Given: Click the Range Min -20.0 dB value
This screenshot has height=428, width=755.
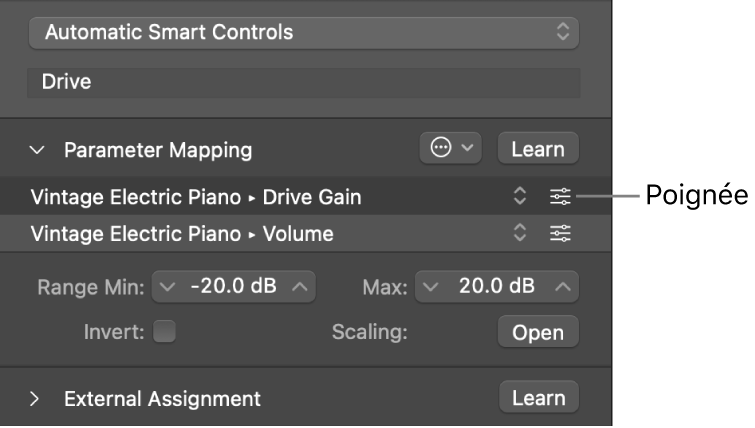Looking at the screenshot, I should point(233,287).
